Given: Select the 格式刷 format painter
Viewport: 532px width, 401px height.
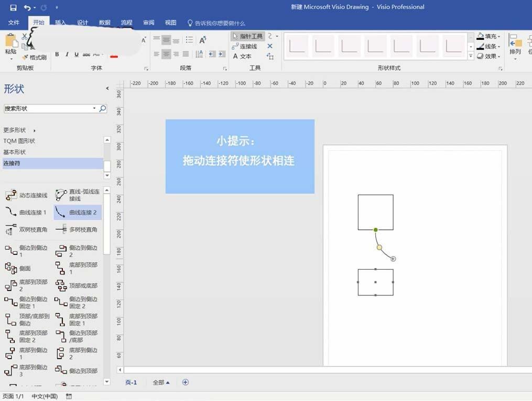Looking at the screenshot, I should pyautogui.click(x=34, y=58).
